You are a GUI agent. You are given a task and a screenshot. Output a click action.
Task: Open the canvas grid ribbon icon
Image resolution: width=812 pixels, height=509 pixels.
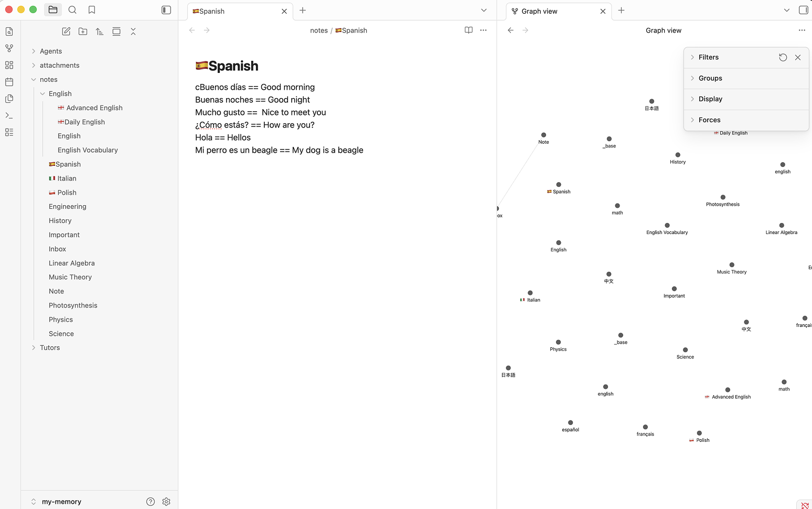click(9, 65)
